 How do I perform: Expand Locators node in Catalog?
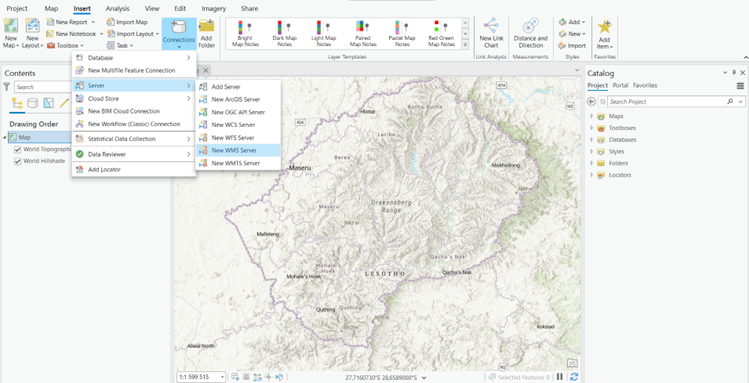pos(592,175)
